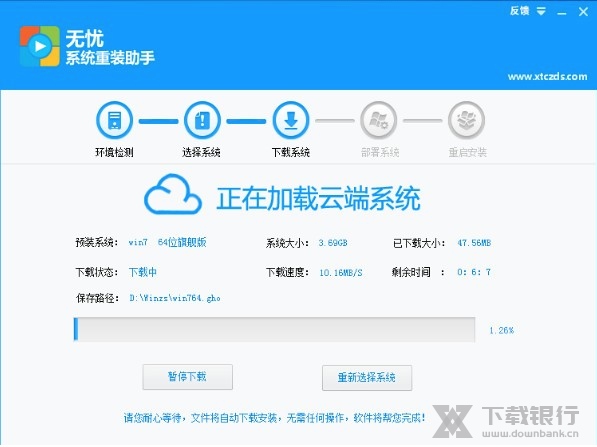The width and height of the screenshot is (597, 447).
Task: Click the 选择系统 document step icon
Action: click(202, 120)
